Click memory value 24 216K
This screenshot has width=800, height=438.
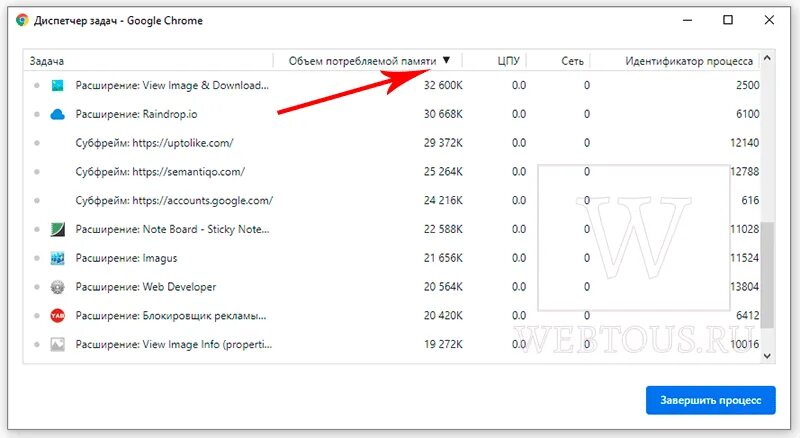tap(443, 201)
